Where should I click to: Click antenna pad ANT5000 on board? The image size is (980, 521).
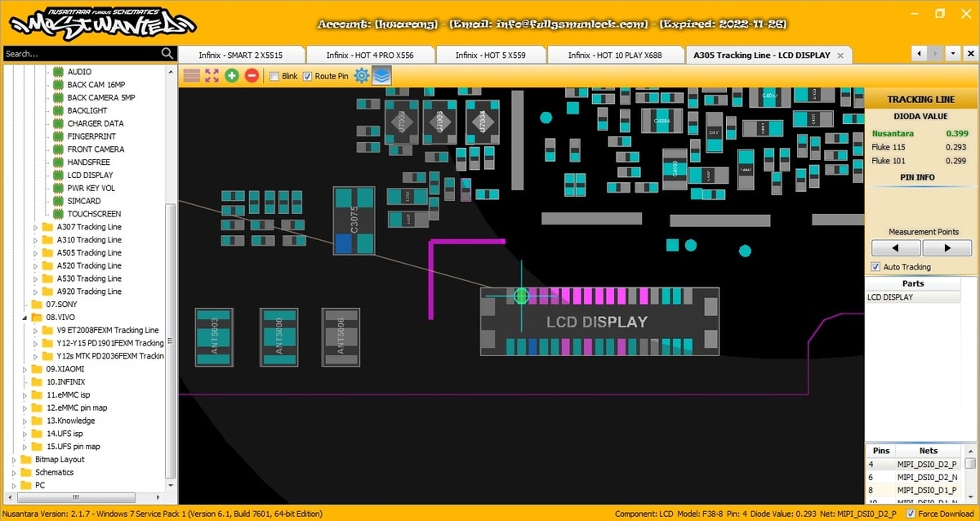[278, 336]
